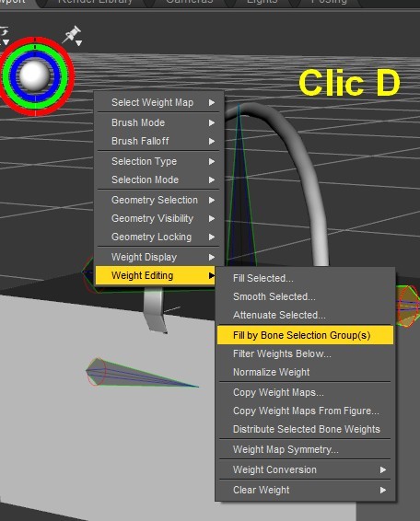Switch to the Lights tab
Viewport: 420px width, 521px height.
(262, 2)
